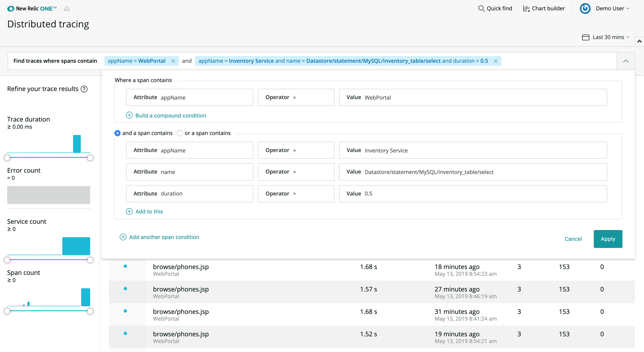Screen dimensions: 644x352
Task: Click the Attribute field showing name
Action: click(x=189, y=172)
